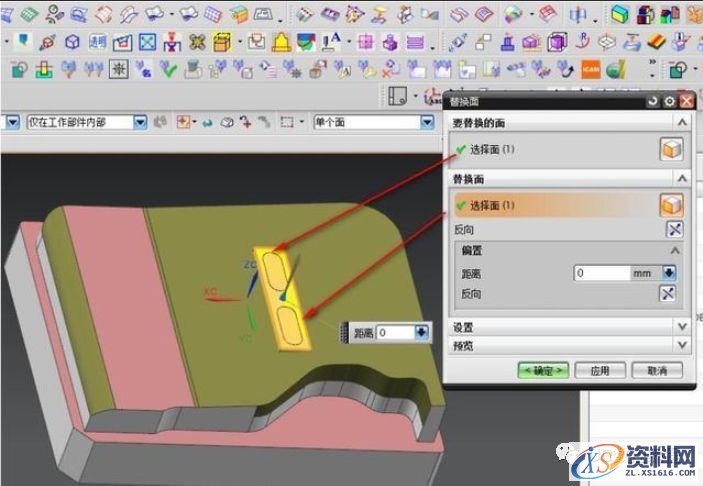Click face selection cube icon under 要替换的面
703x486 pixels.
pyautogui.click(x=671, y=149)
